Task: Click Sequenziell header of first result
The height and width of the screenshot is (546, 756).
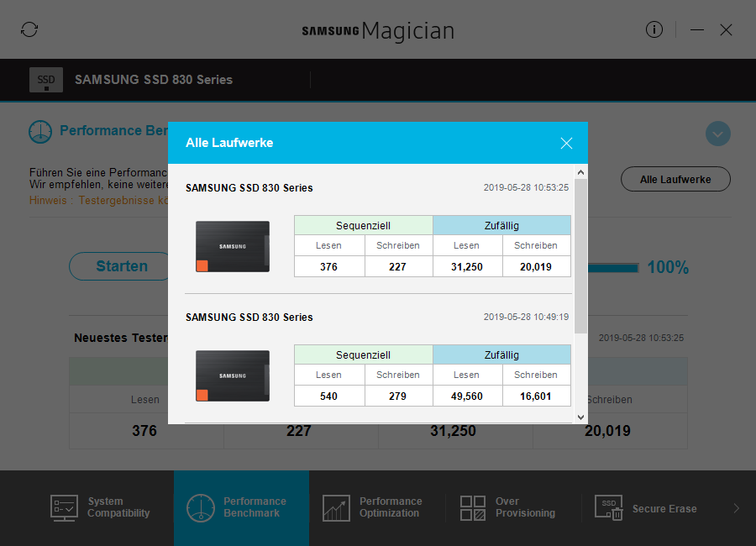Action: click(x=364, y=225)
